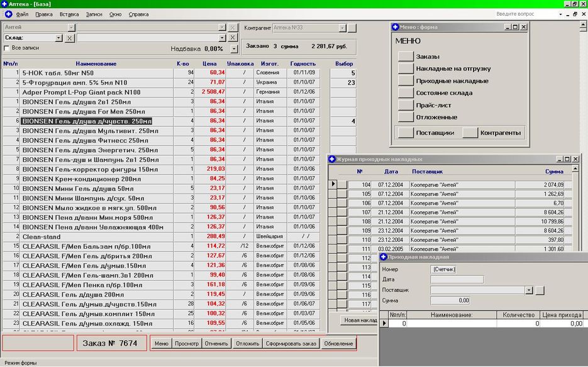The width and height of the screenshot is (588, 367).
Task: Expand Поставщик dropdown in Приходная накладная
Action: pos(529,290)
